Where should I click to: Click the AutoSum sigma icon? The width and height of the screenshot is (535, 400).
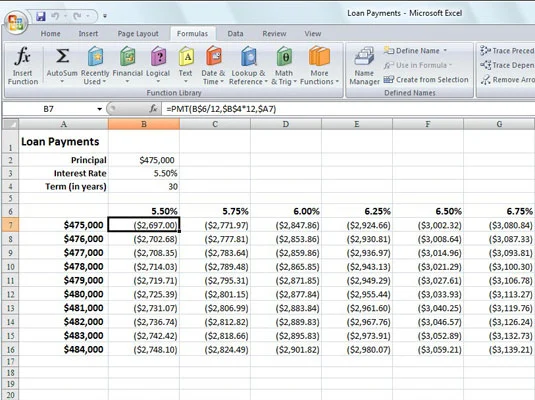(x=62, y=56)
